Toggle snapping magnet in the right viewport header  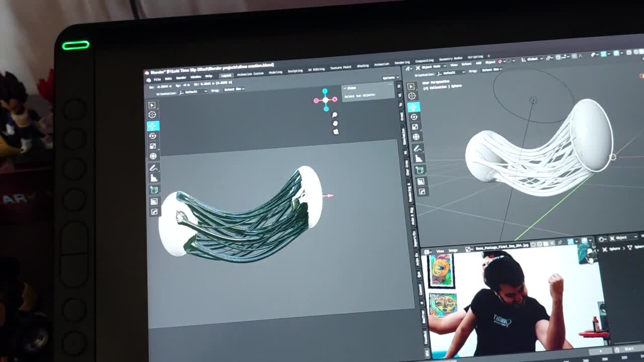[x=548, y=58]
